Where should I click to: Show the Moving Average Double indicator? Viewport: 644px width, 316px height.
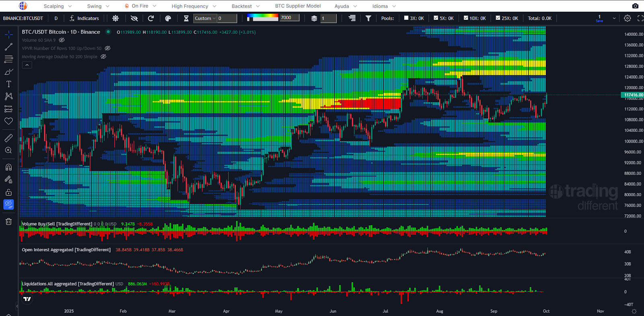click(x=103, y=57)
